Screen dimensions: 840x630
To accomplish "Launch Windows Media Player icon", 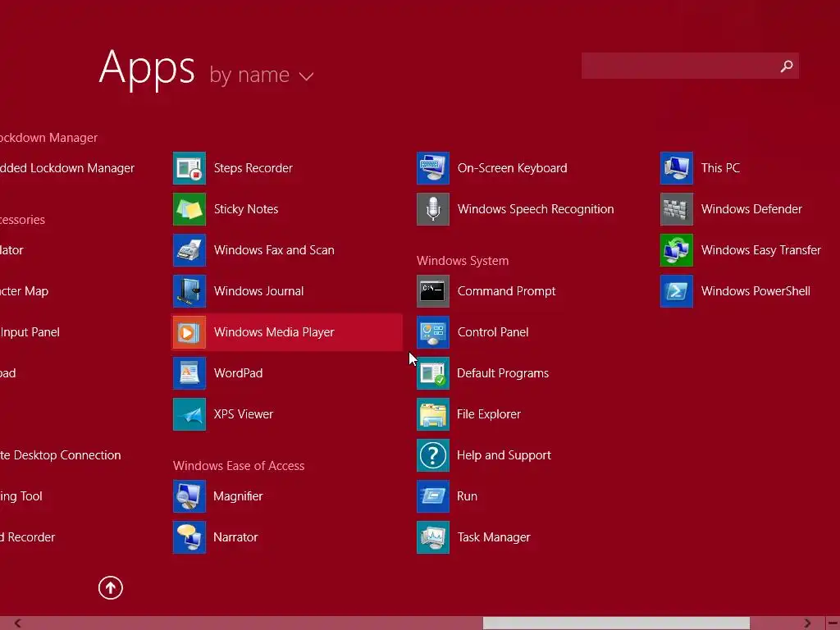I will (x=189, y=332).
